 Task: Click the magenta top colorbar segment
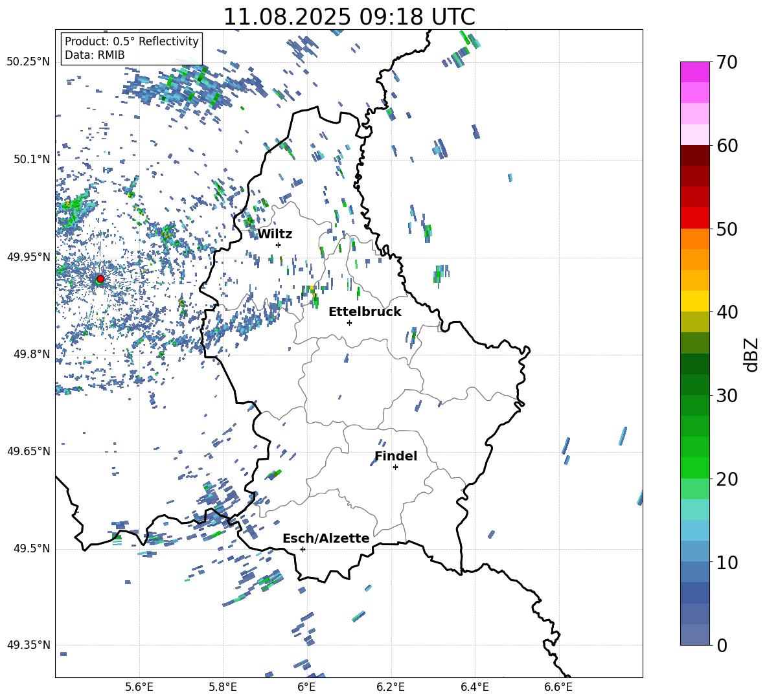coord(694,73)
